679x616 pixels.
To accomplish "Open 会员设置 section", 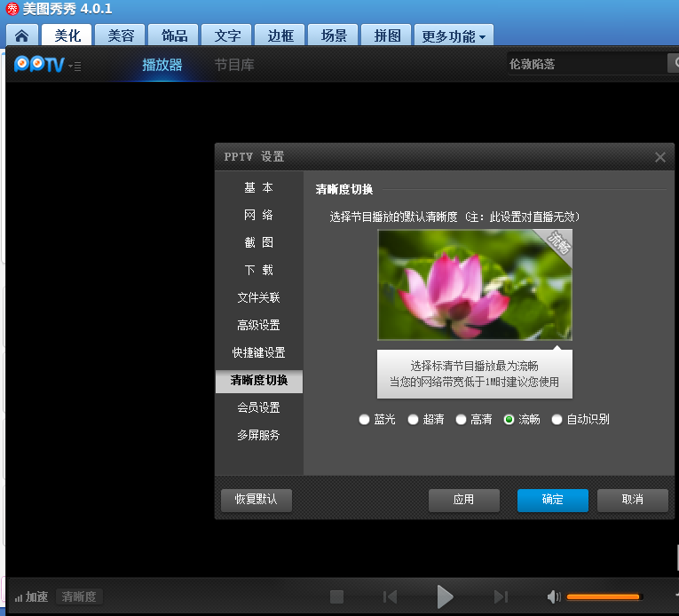I will tap(259, 407).
